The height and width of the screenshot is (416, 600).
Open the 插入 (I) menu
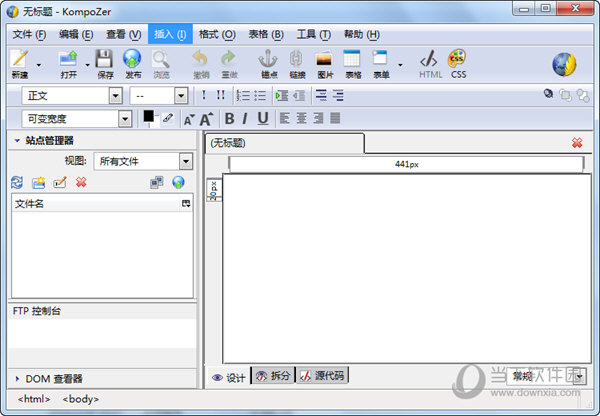170,34
